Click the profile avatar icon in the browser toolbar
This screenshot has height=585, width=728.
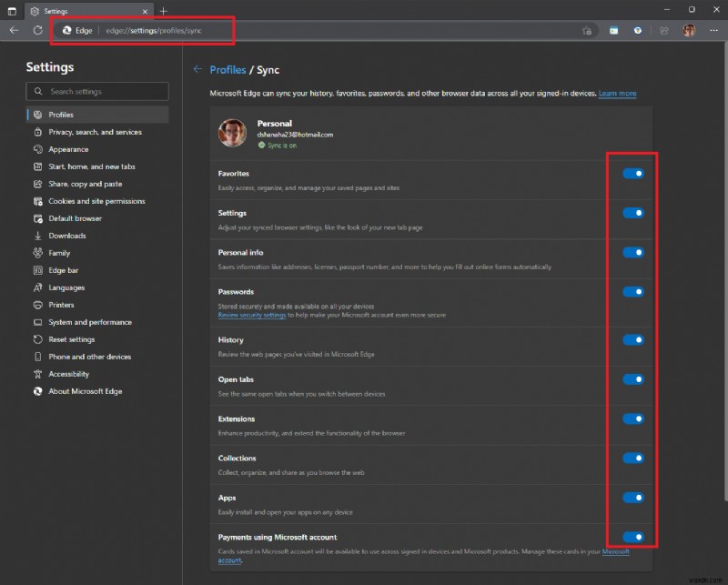tap(690, 30)
